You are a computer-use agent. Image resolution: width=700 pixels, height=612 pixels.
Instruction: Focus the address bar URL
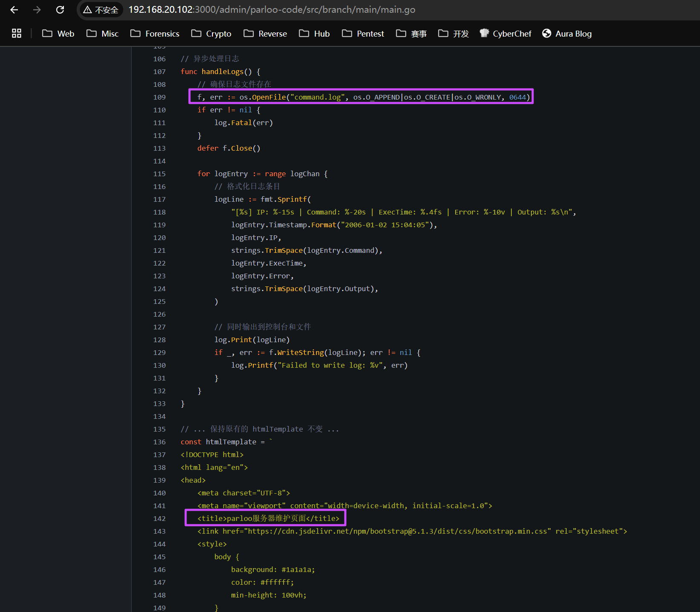click(272, 10)
